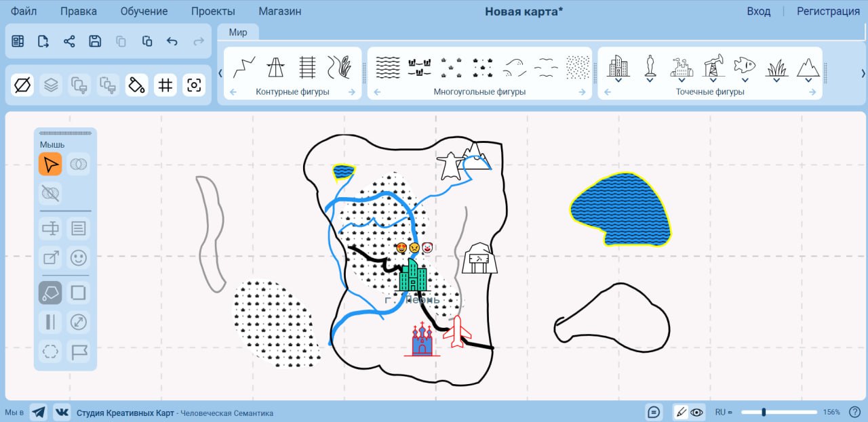Viewport: 868px width, 422px height.
Task: Click the share map icon
Action: pyautogui.click(x=69, y=41)
